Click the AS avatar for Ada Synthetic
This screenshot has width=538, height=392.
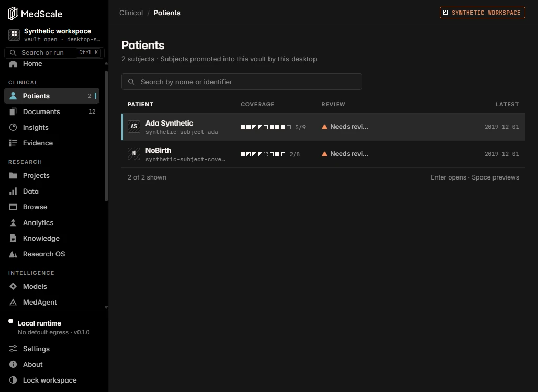point(134,127)
